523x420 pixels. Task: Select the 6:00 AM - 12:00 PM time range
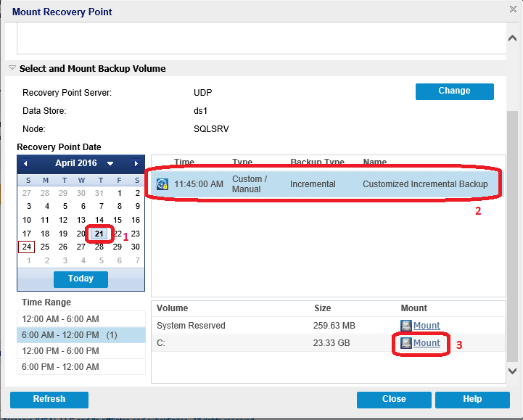81,335
